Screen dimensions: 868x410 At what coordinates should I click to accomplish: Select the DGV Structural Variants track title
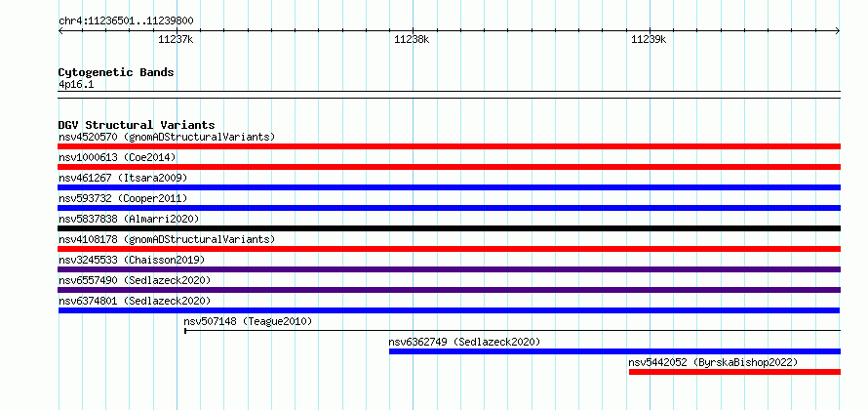137,125
